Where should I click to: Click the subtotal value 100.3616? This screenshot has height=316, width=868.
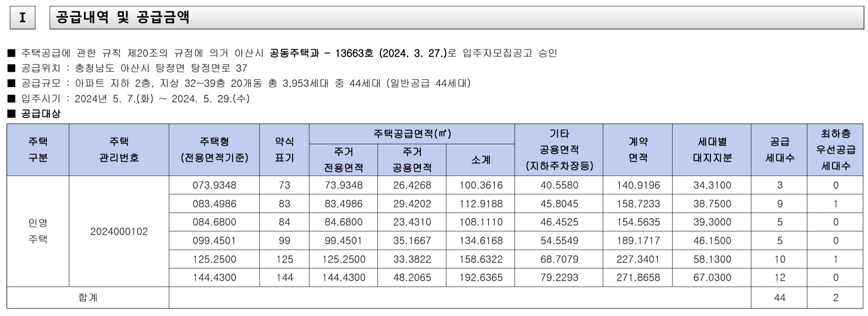[x=481, y=185]
